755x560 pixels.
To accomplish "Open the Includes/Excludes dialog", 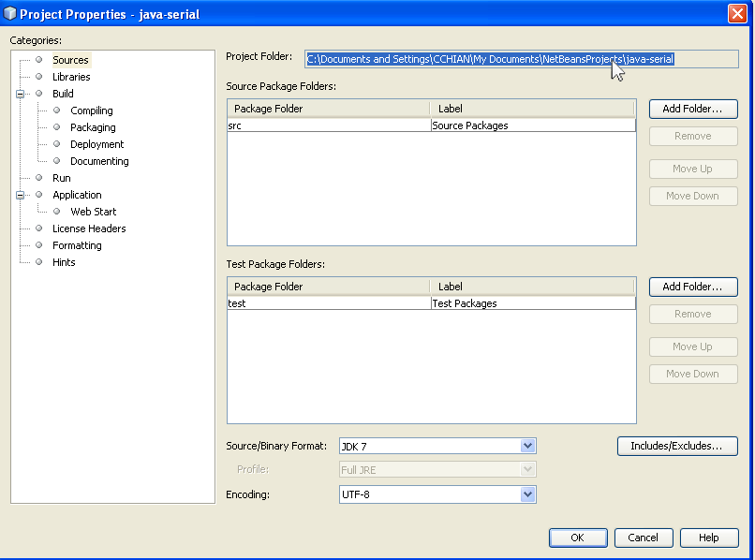I will click(x=676, y=446).
